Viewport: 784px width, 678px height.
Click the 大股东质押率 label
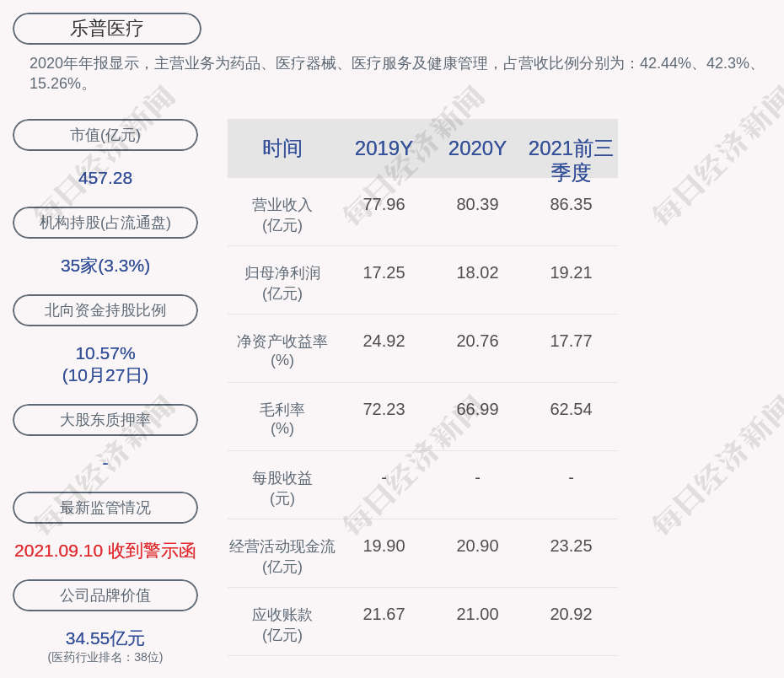105,420
